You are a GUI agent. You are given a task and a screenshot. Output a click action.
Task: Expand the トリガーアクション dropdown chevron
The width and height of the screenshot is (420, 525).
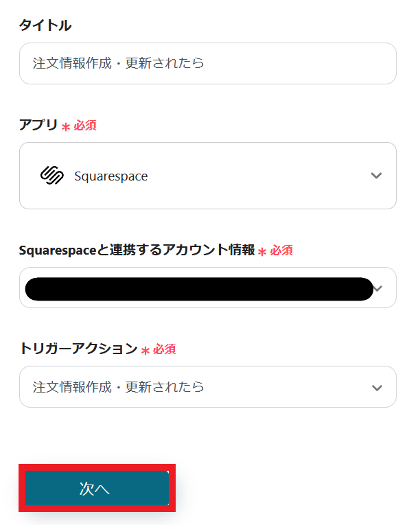tap(376, 387)
